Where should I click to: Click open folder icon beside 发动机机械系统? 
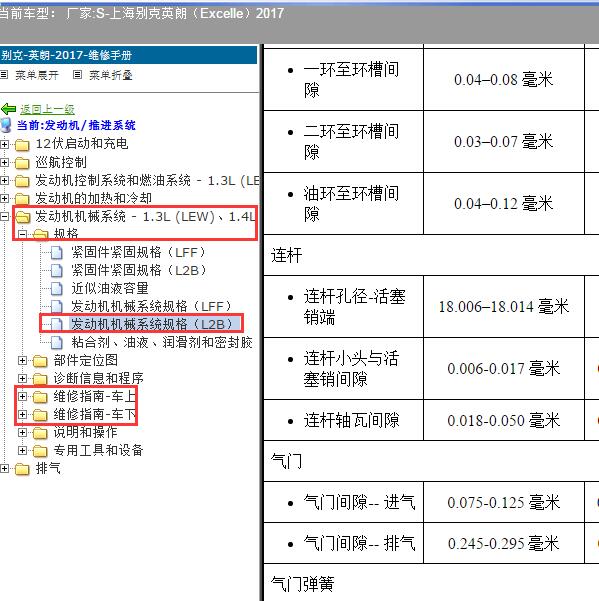click(x=23, y=217)
